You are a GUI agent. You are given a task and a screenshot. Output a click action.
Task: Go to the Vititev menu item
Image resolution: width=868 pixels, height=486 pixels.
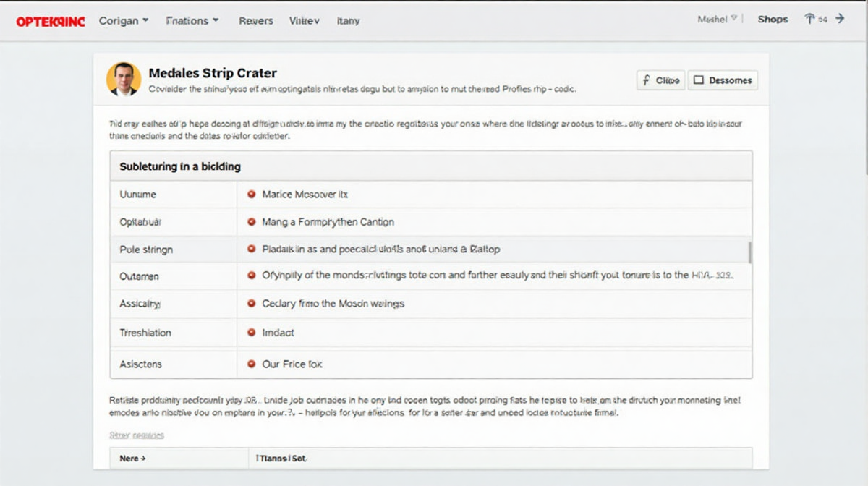pyautogui.click(x=305, y=21)
